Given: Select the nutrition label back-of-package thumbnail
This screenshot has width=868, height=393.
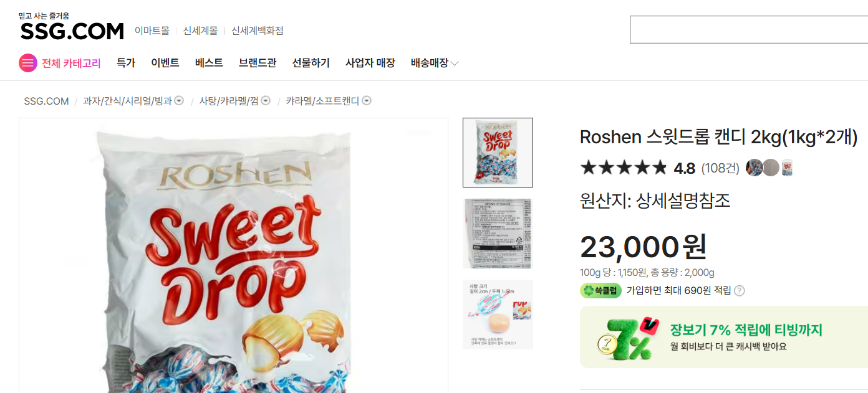Looking at the screenshot, I should (498, 234).
